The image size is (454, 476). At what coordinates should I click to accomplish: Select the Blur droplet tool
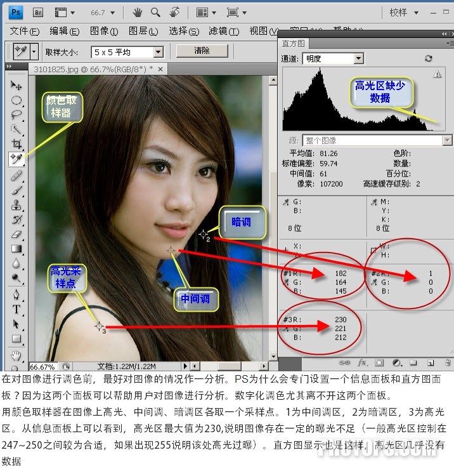tap(16, 263)
